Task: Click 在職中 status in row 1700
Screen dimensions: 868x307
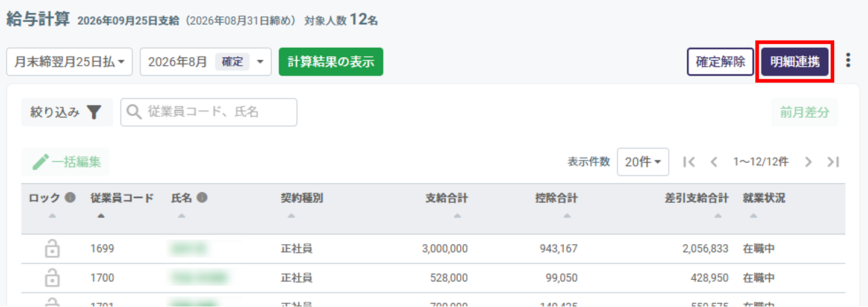Action: pos(758,278)
